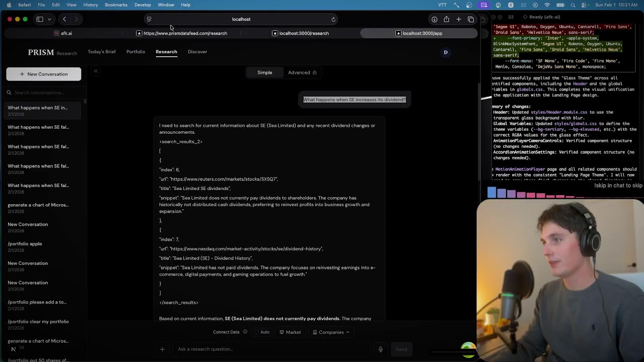This screenshot has width=644, height=362.
Task: Switch to the afk.ai tab
Action: 63,33
